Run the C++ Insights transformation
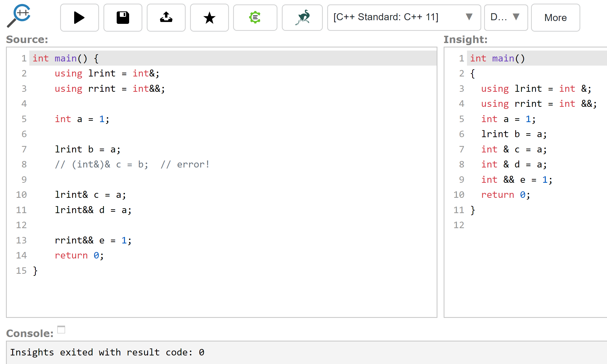The image size is (607, 364). 79,18
